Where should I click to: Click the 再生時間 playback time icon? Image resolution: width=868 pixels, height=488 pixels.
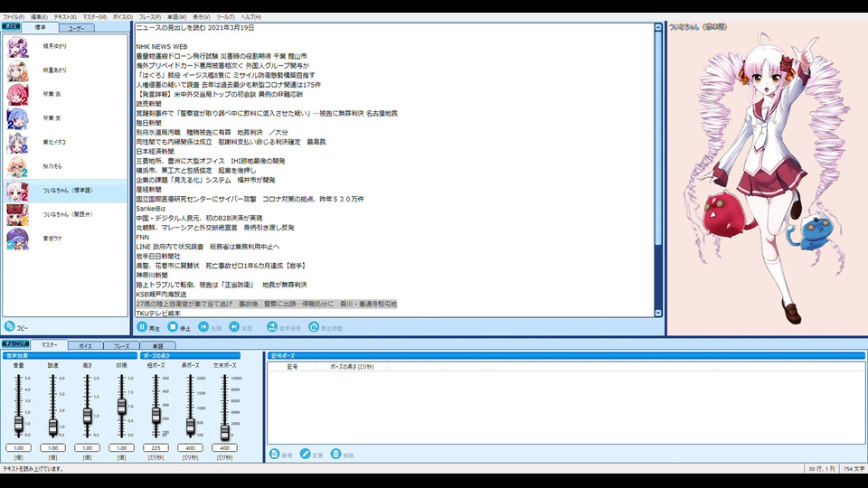pos(314,327)
